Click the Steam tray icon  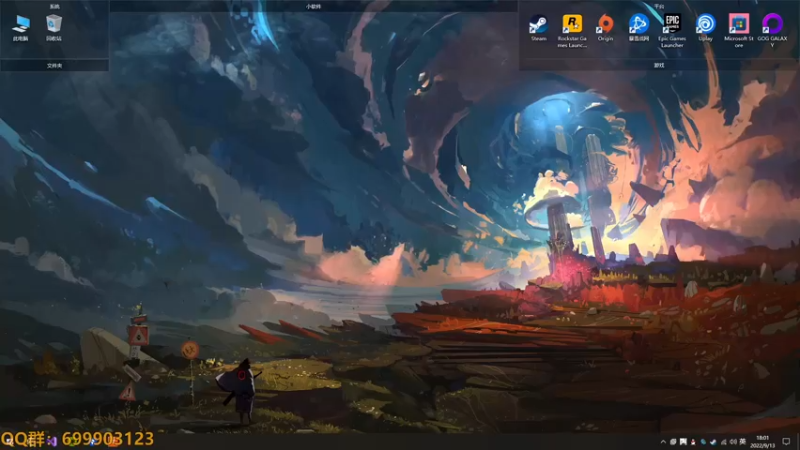click(x=713, y=442)
